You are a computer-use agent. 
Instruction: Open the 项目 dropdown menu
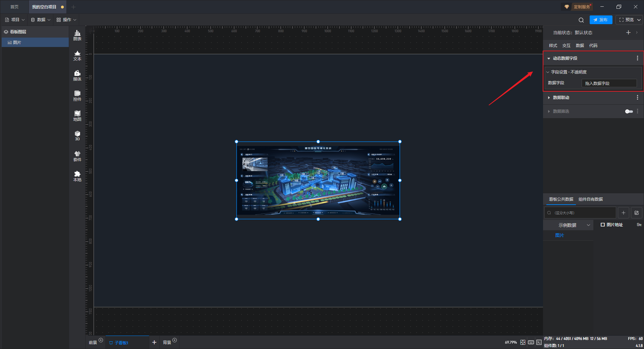(x=15, y=20)
